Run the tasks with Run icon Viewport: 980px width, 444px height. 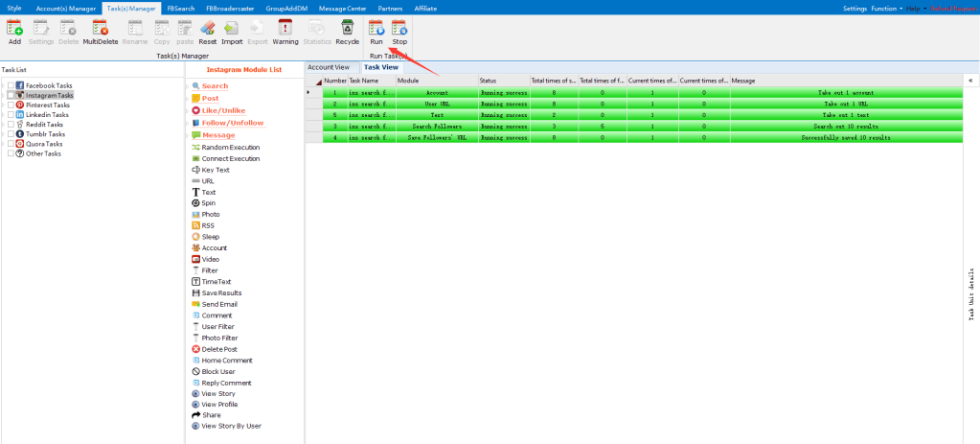click(376, 28)
